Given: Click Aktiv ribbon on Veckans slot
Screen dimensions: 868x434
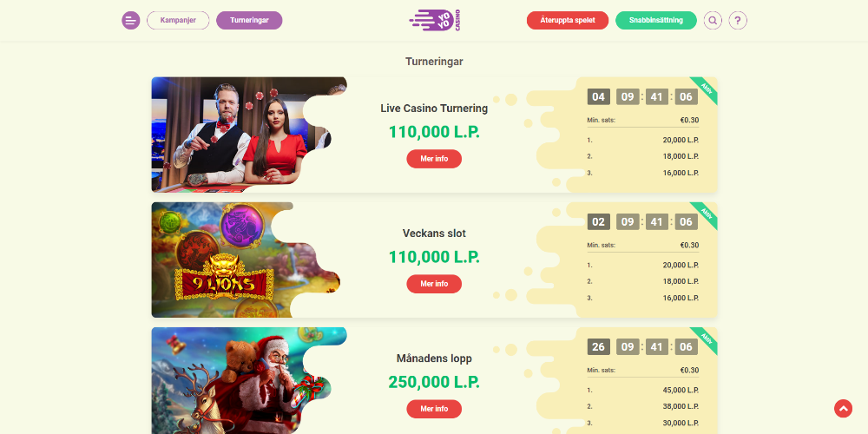Looking at the screenshot, I should tap(706, 214).
